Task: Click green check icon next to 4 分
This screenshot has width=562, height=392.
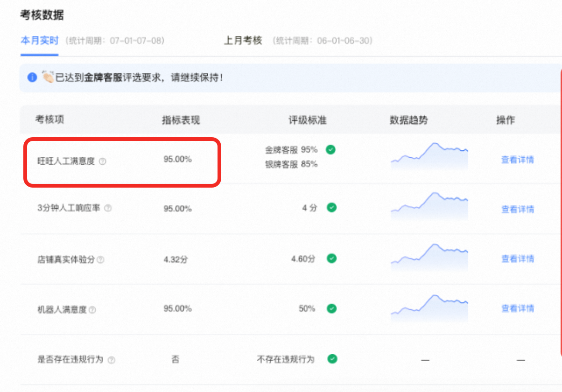Action: [x=332, y=208]
